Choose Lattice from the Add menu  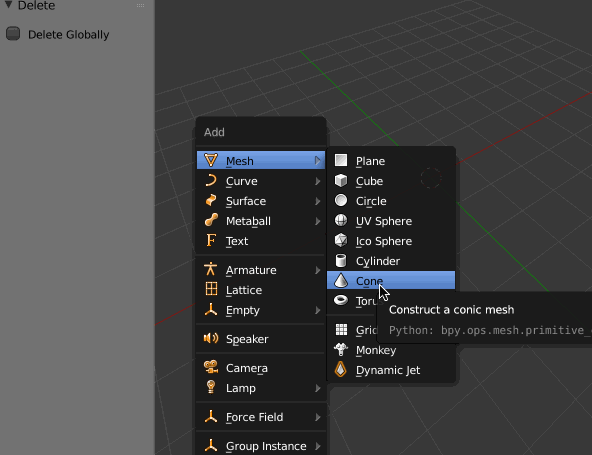[261, 290]
